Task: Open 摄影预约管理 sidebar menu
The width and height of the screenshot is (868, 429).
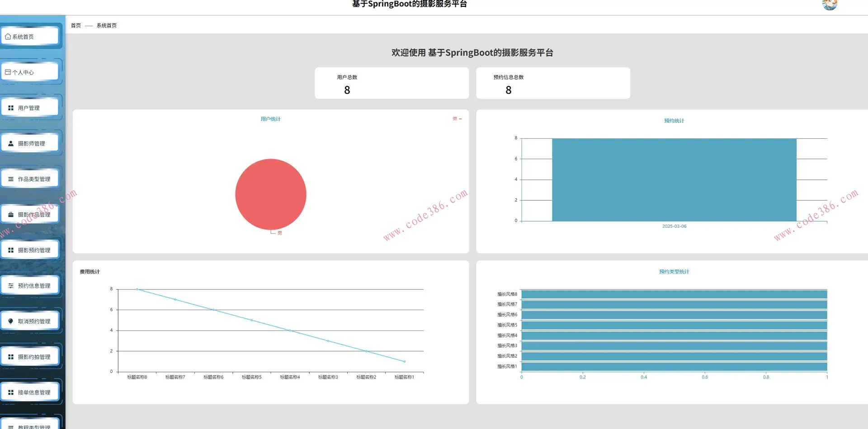Action: click(34, 250)
